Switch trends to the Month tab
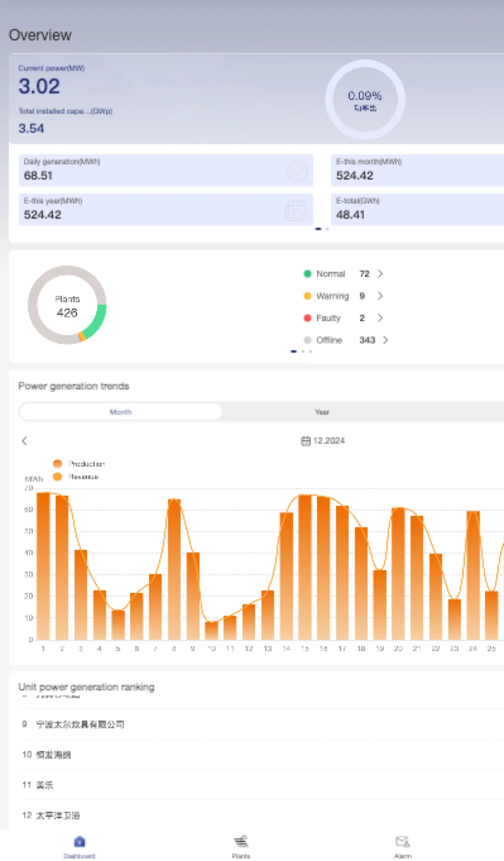Viewport: 504px width, 861px height. (121, 412)
